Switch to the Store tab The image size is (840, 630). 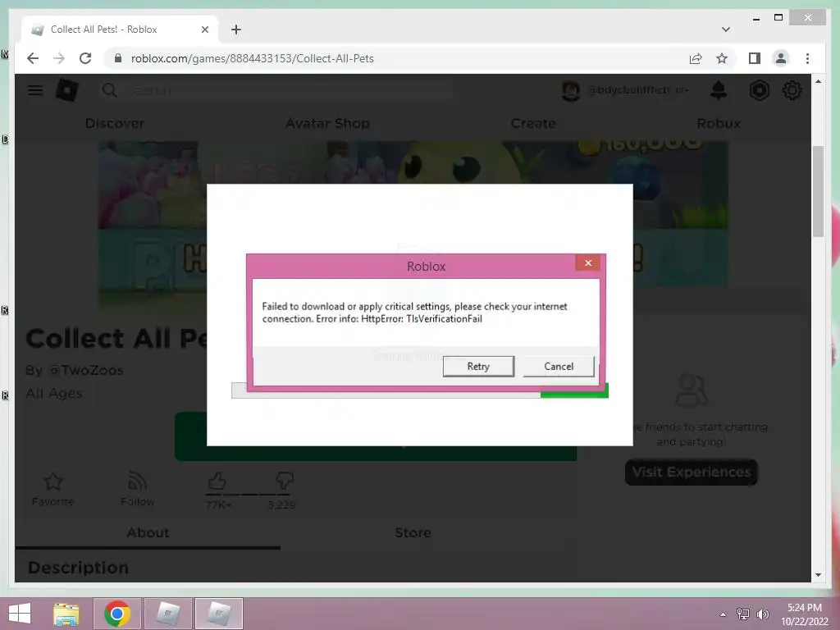coord(413,532)
